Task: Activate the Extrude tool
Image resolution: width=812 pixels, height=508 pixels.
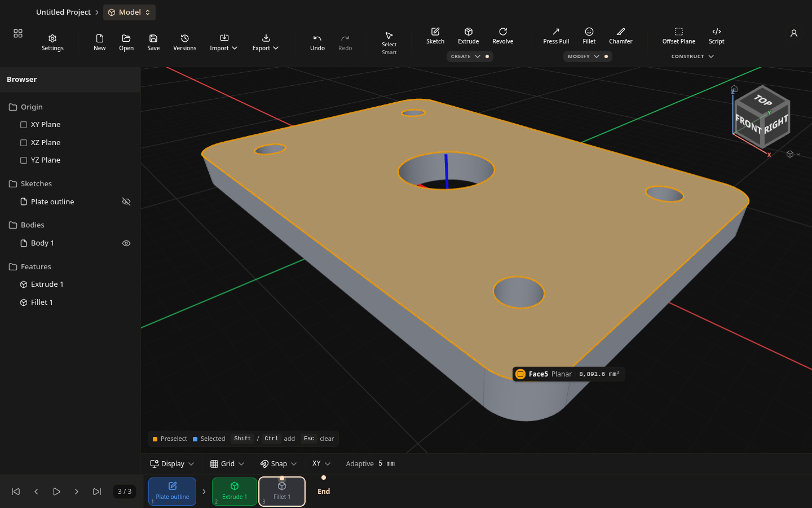Action: (469, 36)
